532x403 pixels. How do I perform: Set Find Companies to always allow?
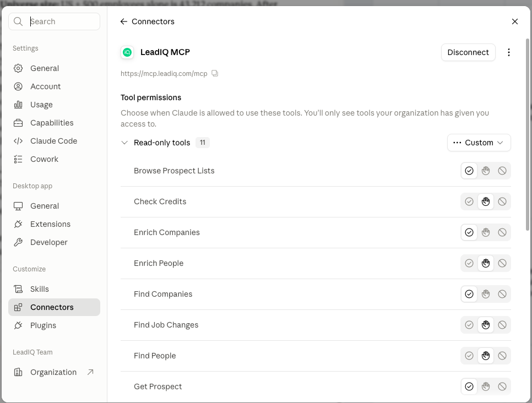(x=469, y=294)
